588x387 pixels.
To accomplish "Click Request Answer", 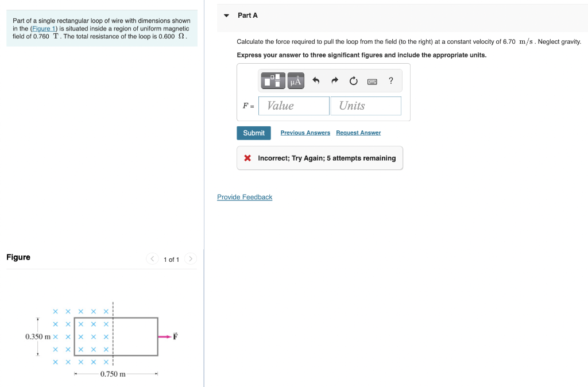I will coord(358,133).
